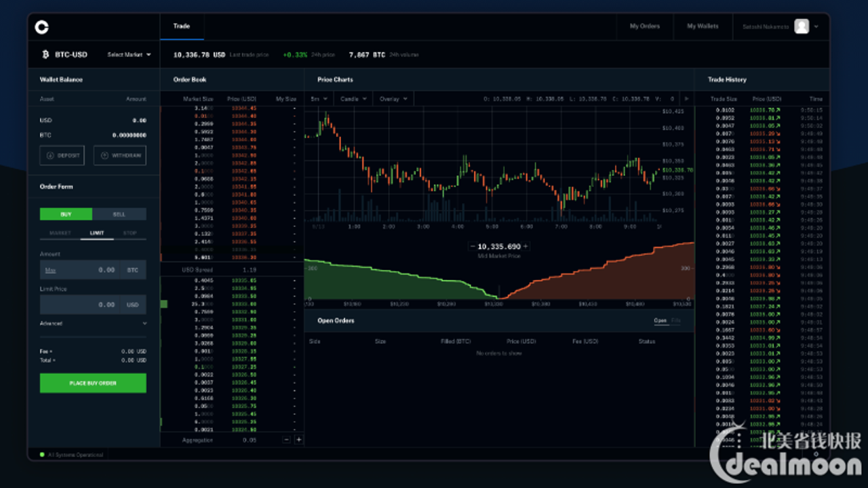Click the Filled (BTC) column header
Screen dimensions: 868x488
pyautogui.click(x=456, y=341)
